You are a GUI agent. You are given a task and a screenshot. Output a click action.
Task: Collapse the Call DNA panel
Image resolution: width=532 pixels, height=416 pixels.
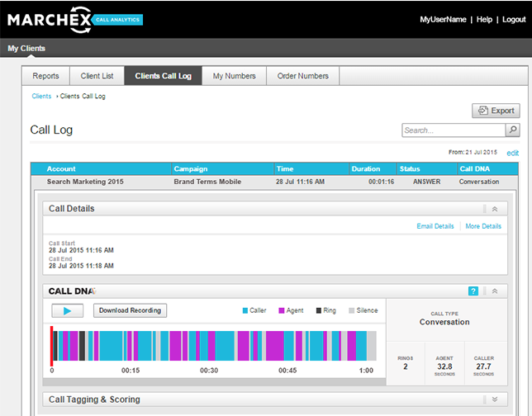[495, 291]
